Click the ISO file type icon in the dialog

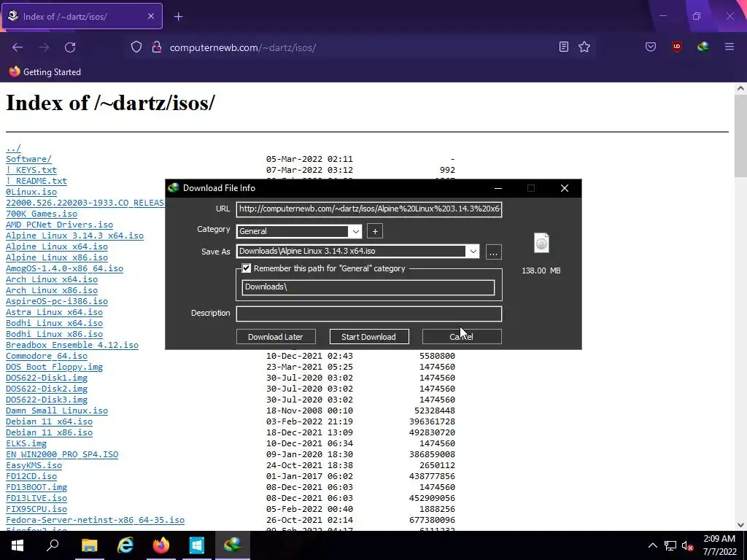coord(542,243)
